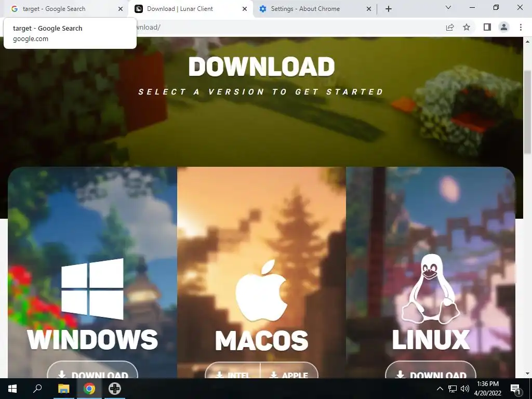Click the macOS Intel download button
The width and height of the screenshot is (532, 399).
(x=232, y=370)
